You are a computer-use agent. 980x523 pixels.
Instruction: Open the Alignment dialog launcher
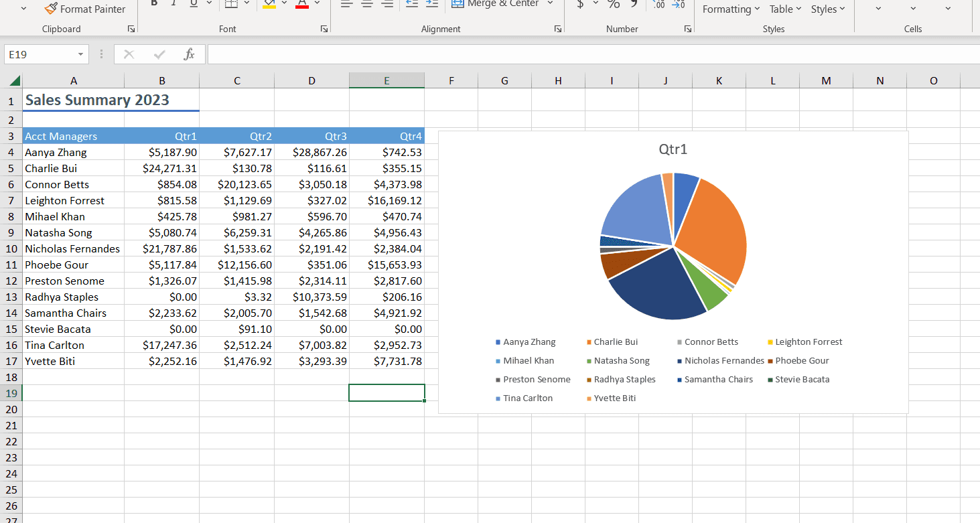[x=557, y=29]
